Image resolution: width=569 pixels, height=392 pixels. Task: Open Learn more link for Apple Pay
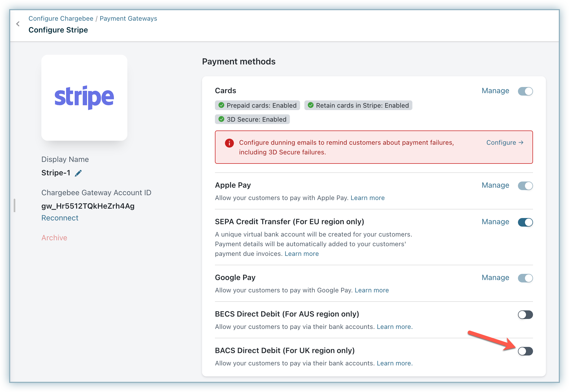[x=367, y=198]
